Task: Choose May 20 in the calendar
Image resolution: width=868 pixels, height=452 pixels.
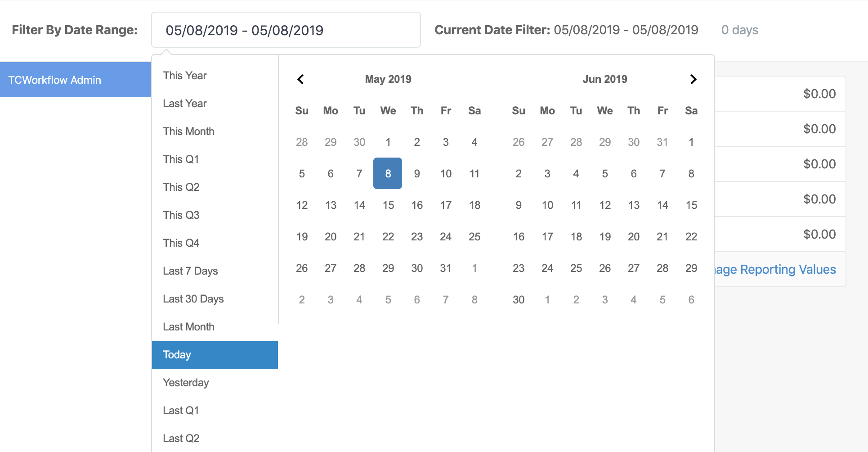Action: tap(330, 236)
